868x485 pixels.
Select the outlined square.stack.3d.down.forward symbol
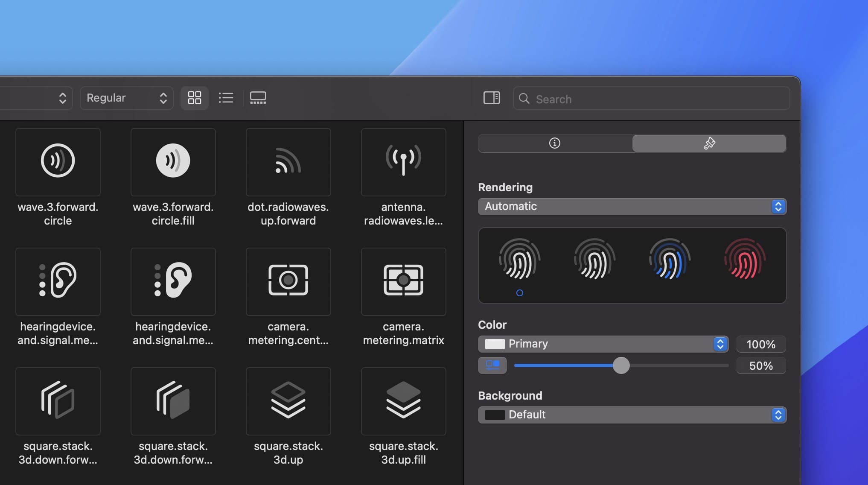coord(58,401)
